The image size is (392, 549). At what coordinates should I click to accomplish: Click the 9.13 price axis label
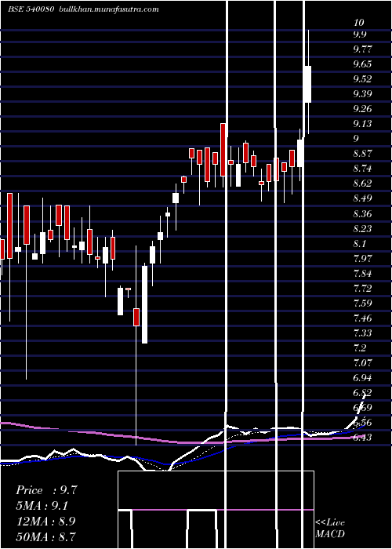(362, 124)
